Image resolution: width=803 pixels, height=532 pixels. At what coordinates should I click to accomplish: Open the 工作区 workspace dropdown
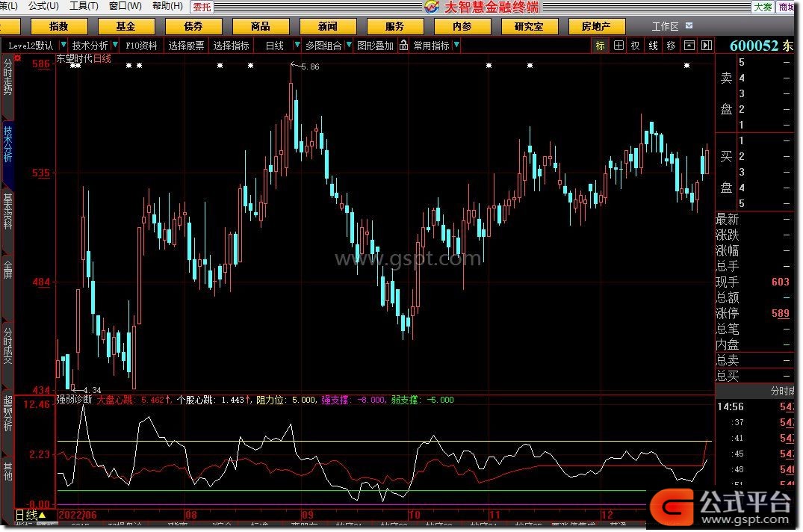click(x=689, y=25)
